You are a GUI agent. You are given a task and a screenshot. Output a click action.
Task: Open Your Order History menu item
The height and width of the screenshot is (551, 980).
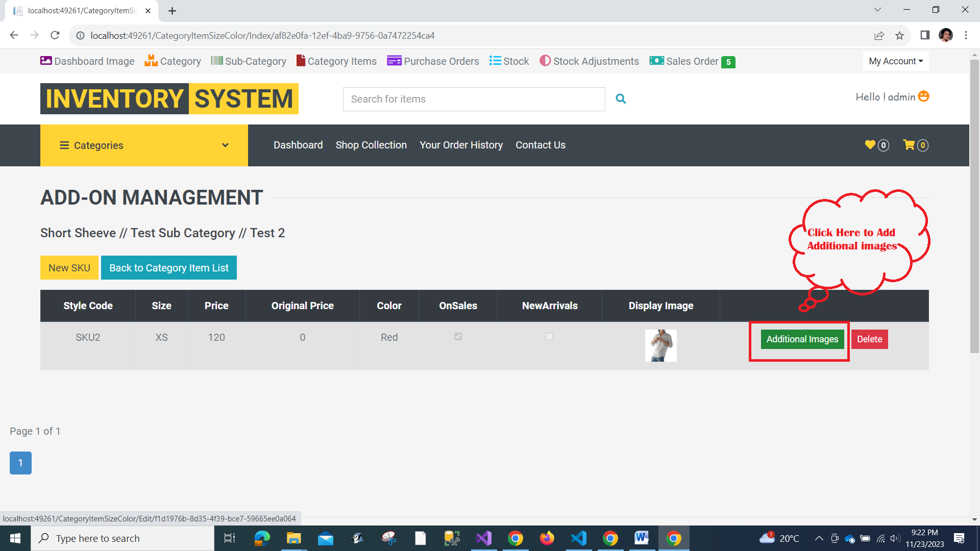coord(461,145)
